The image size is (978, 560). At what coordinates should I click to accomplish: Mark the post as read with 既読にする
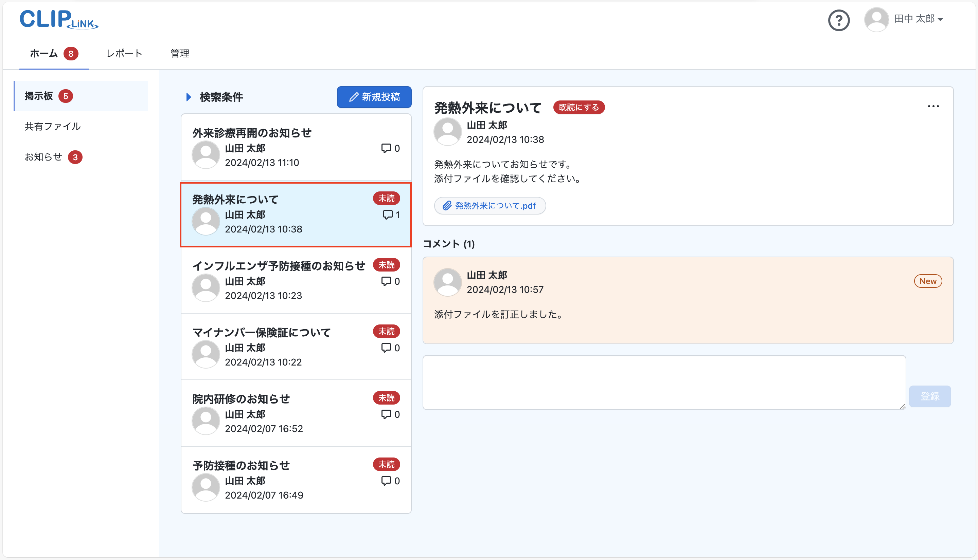(x=579, y=107)
